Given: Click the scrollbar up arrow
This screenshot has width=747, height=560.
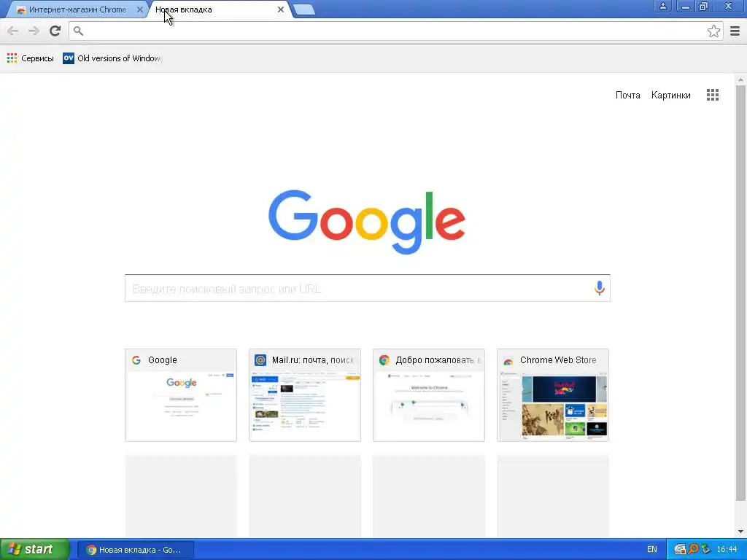Looking at the screenshot, I should (x=740, y=79).
